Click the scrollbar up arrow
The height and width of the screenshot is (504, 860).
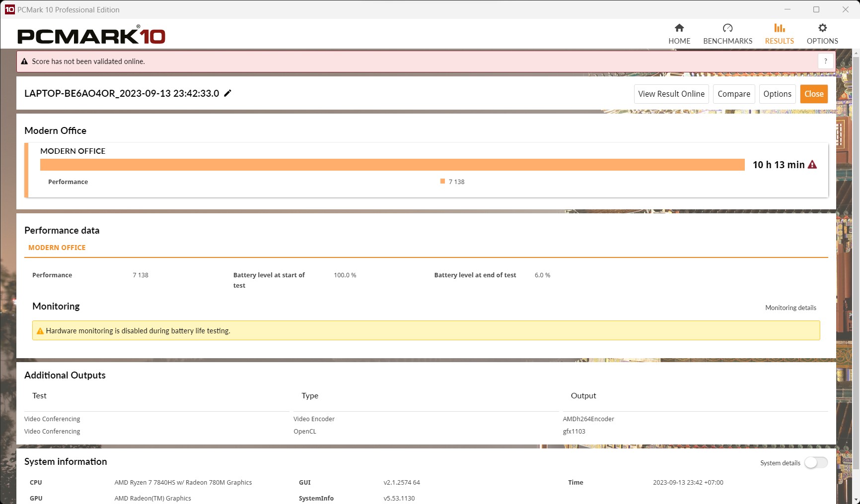tap(856, 52)
